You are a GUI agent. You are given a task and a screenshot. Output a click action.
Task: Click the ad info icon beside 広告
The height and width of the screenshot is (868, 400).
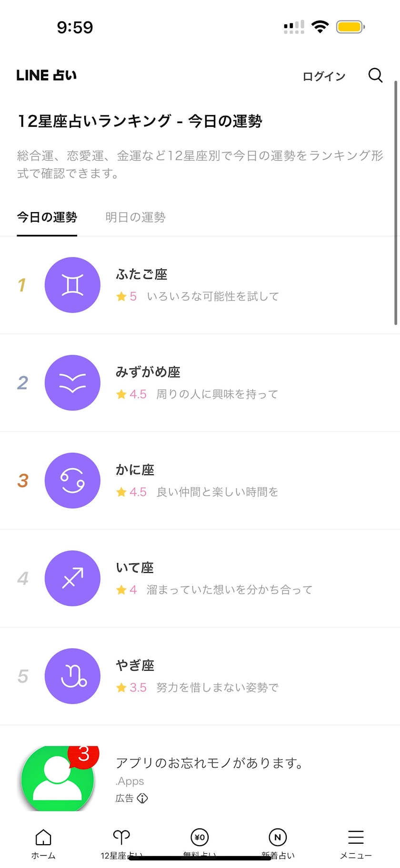click(142, 798)
